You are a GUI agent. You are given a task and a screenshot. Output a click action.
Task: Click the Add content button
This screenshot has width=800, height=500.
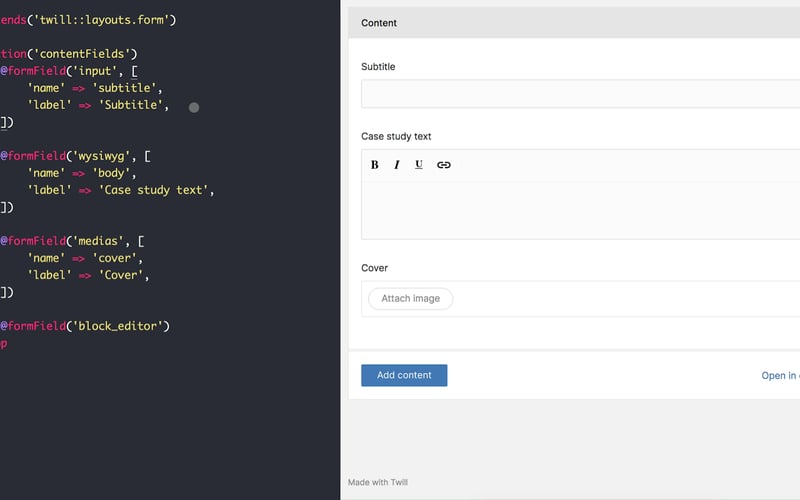[x=404, y=375]
